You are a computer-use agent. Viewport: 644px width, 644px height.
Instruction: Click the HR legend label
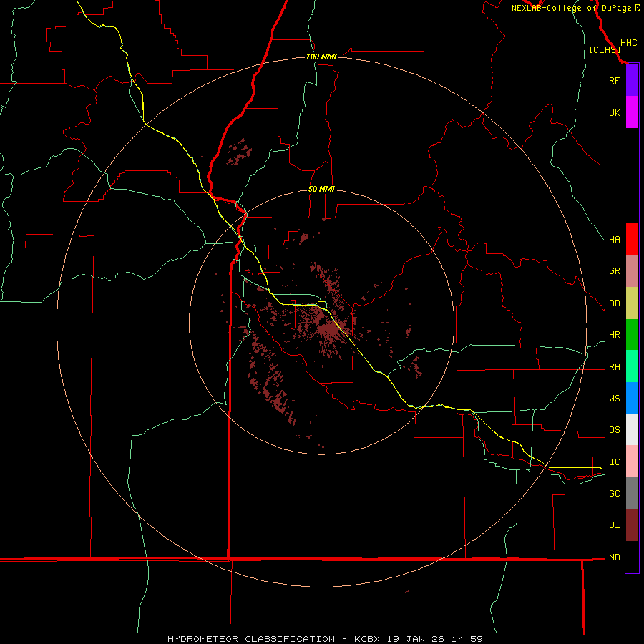[x=614, y=335]
